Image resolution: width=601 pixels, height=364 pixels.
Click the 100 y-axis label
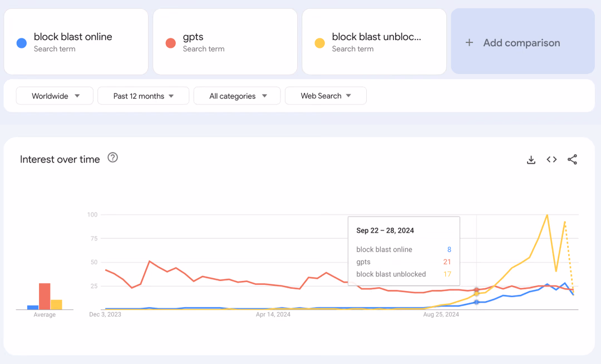pyautogui.click(x=92, y=215)
